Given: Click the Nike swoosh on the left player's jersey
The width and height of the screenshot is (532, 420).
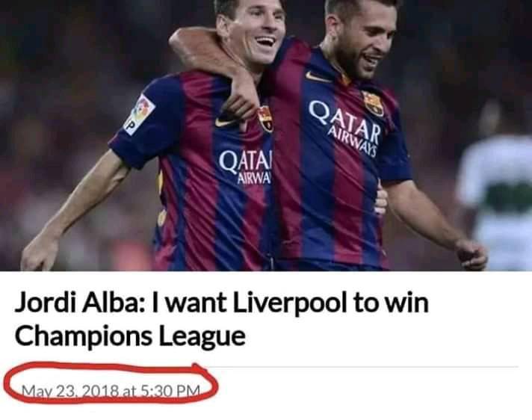Looking at the screenshot, I should [226, 122].
